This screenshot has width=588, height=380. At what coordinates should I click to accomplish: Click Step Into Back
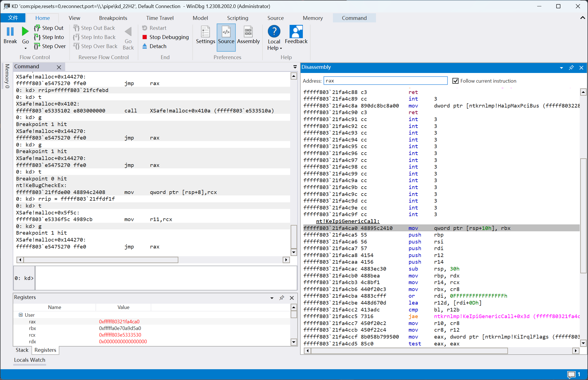click(94, 37)
